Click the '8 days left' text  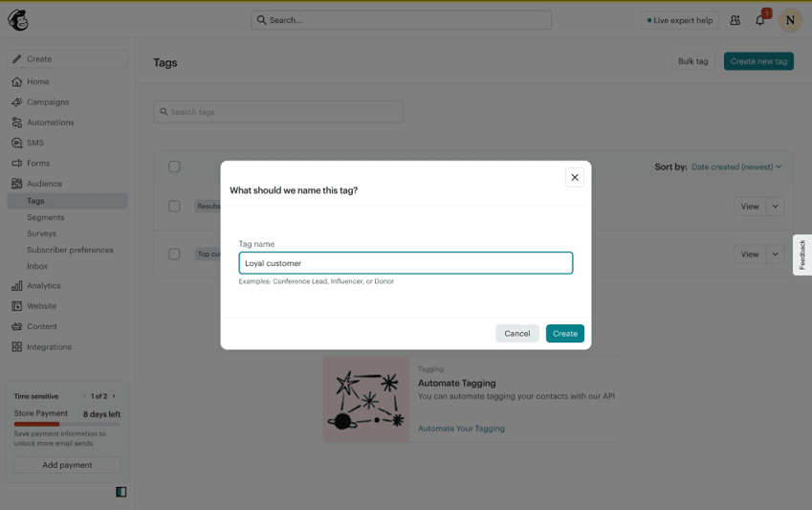pyautogui.click(x=101, y=414)
